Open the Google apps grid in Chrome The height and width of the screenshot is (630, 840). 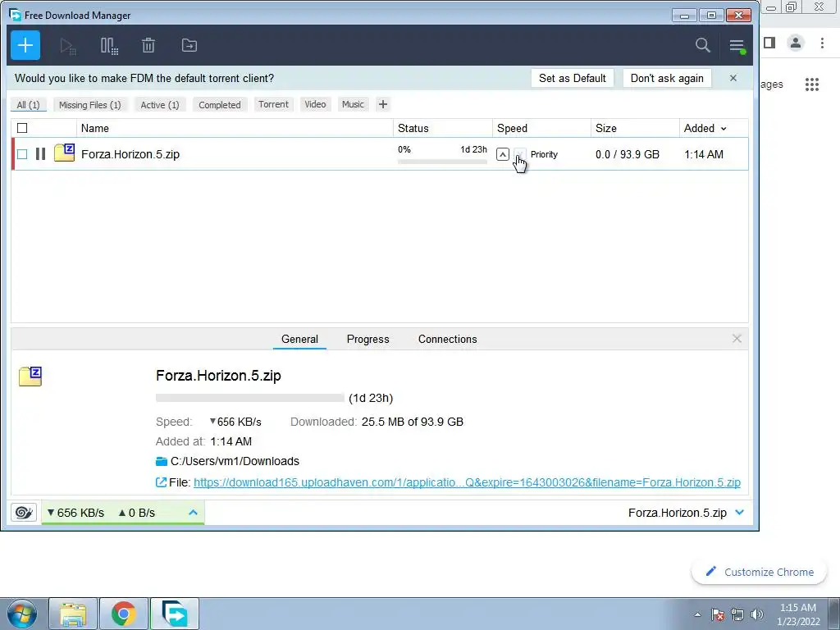(812, 84)
